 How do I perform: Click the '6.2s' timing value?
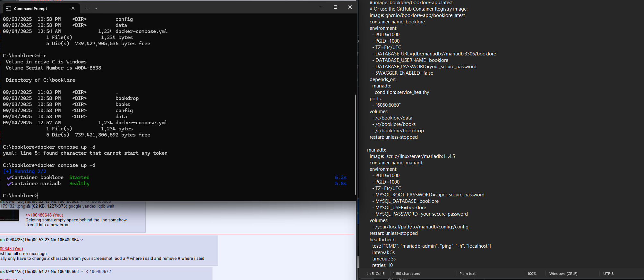pyautogui.click(x=341, y=177)
